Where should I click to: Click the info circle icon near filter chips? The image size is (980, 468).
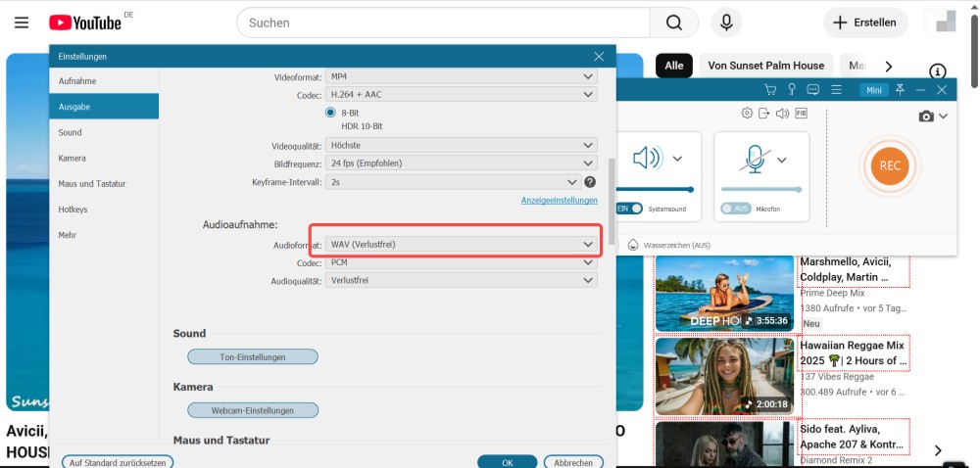[x=938, y=71]
